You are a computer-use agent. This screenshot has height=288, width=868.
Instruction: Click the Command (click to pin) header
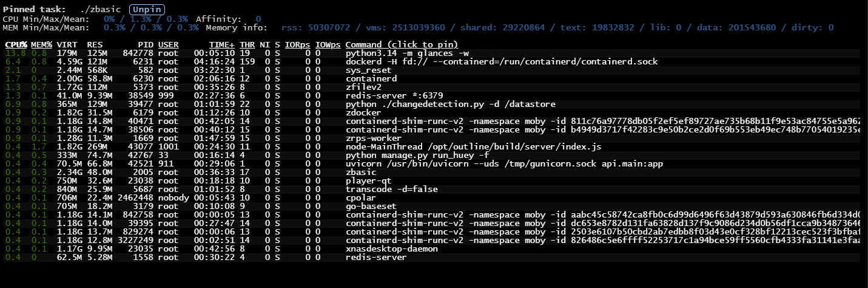402,44
